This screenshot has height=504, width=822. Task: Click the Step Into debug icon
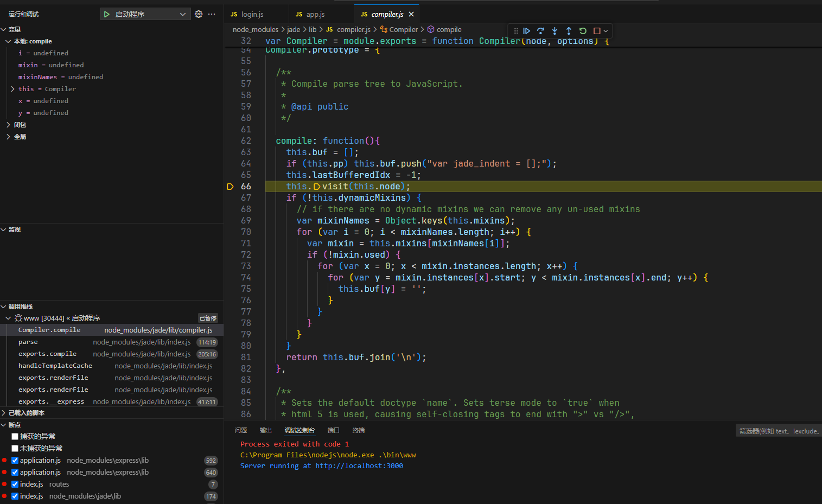(x=555, y=31)
